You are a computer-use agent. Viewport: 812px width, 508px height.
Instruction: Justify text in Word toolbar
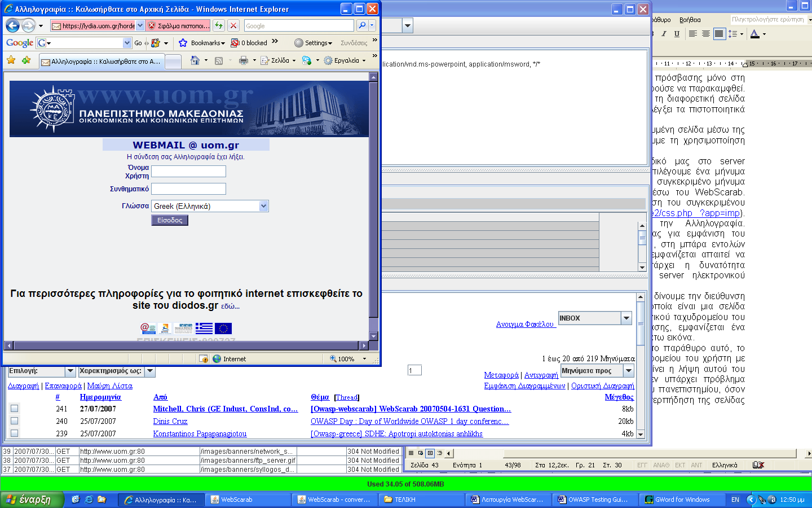coord(719,34)
